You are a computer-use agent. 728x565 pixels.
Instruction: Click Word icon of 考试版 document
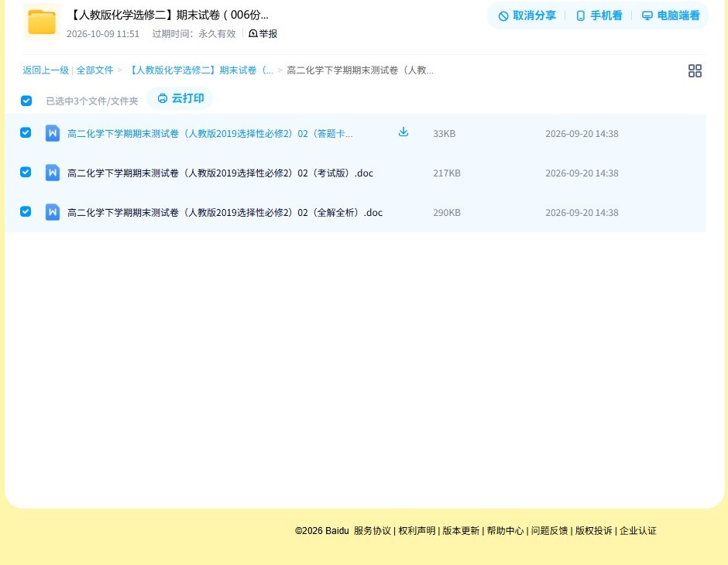tap(53, 173)
